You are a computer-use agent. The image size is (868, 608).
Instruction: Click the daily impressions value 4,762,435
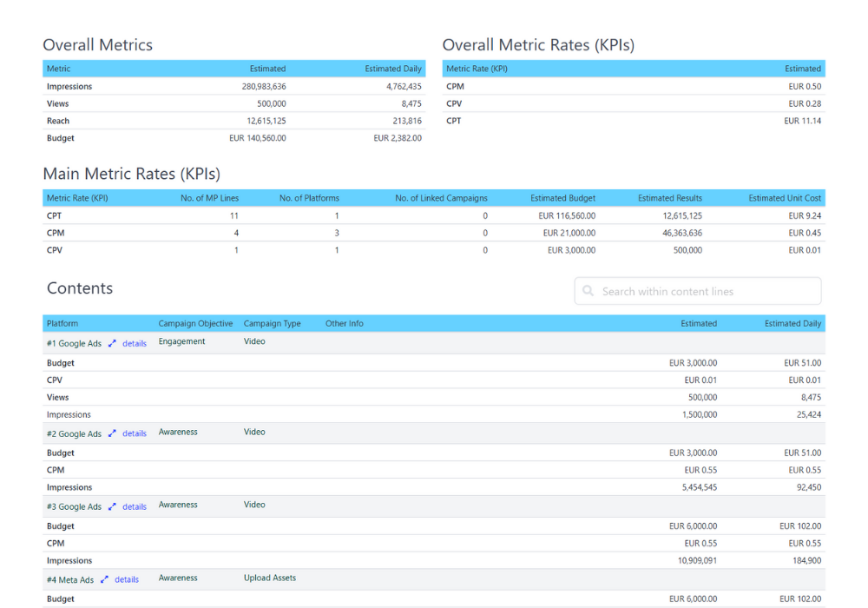404,86
